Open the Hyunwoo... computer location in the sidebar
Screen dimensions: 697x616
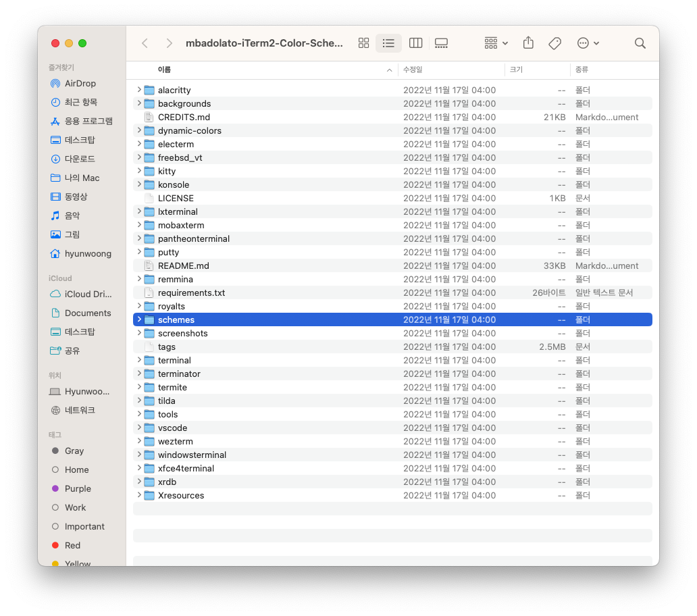pos(80,392)
